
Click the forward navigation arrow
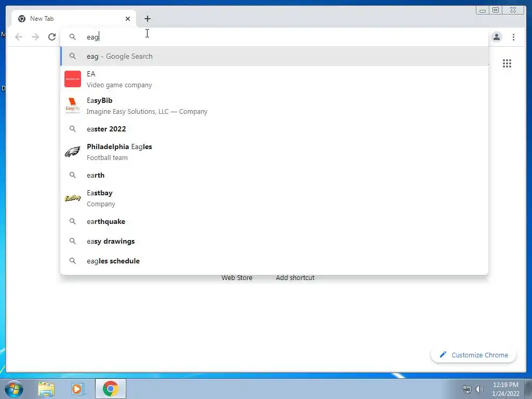[x=35, y=37]
